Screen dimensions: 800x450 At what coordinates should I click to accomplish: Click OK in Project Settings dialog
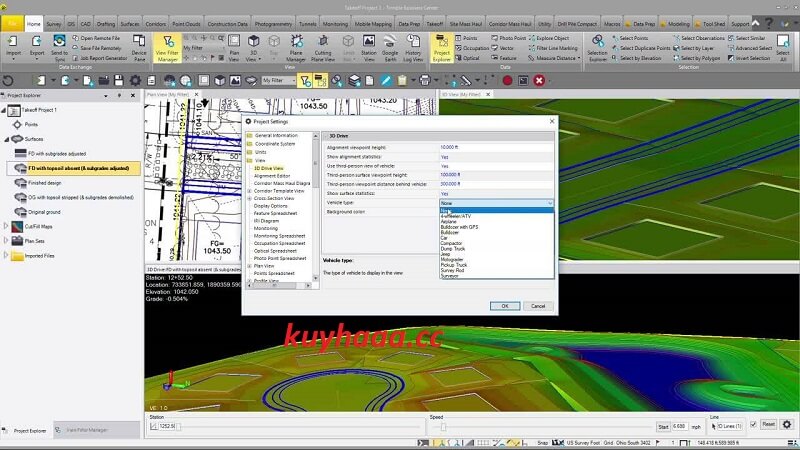pos(505,306)
